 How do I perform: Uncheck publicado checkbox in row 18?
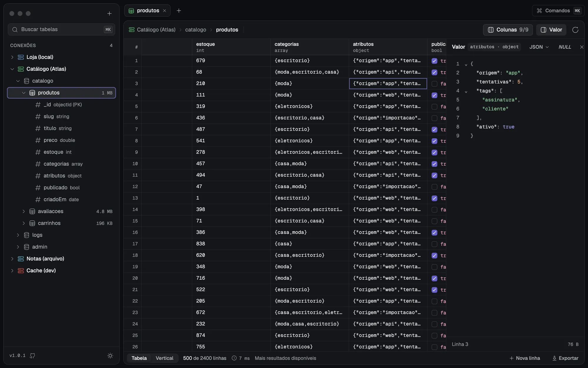pyautogui.click(x=434, y=256)
